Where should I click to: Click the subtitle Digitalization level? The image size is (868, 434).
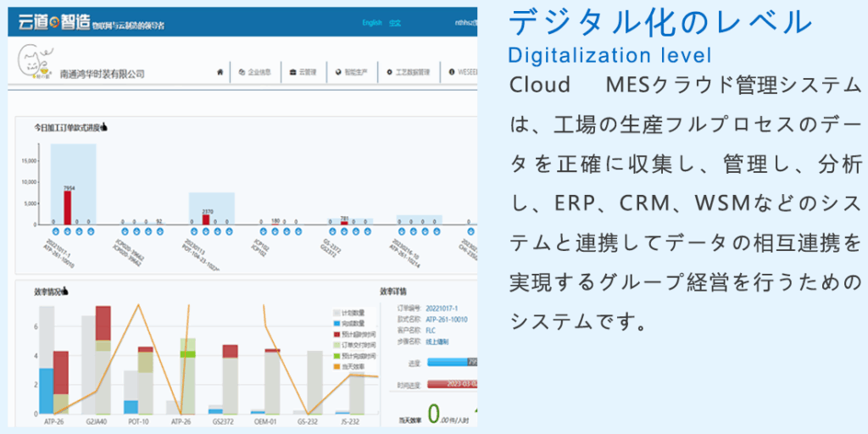pos(610,55)
